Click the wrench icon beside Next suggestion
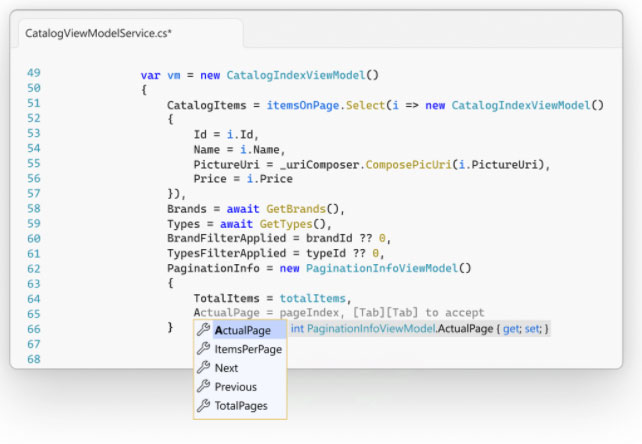The image size is (642, 444). pos(203,368)
